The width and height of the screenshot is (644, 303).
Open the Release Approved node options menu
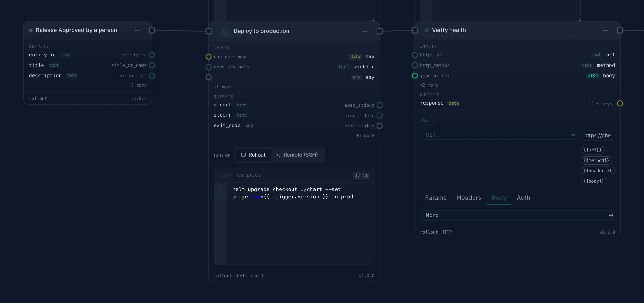(x=137, y=30)
